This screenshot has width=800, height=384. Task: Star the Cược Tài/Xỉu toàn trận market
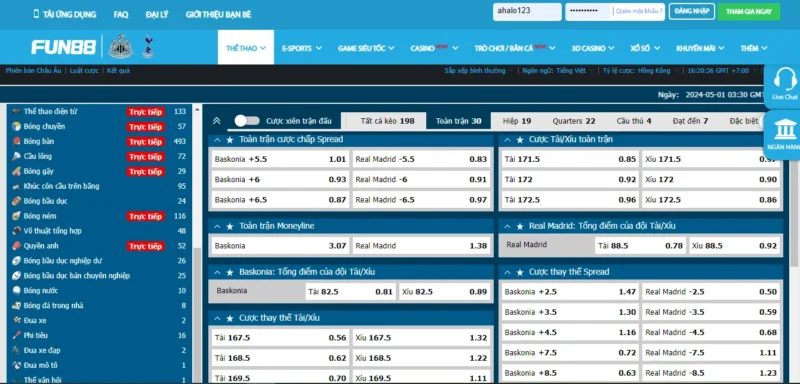pos(520,139)
